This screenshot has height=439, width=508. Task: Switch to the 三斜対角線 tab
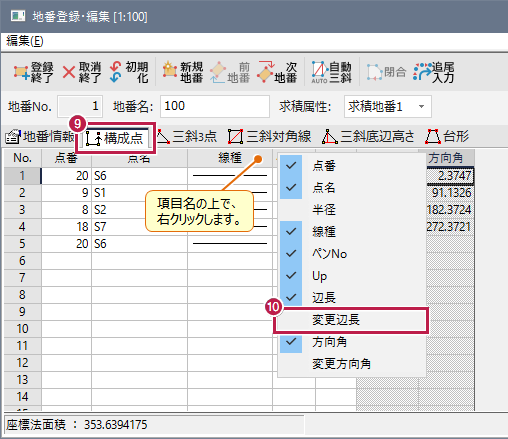269,137
